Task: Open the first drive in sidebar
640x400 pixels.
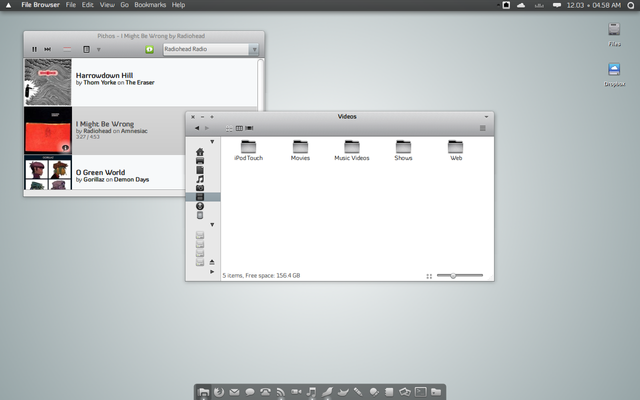Action: click(200, 235)
